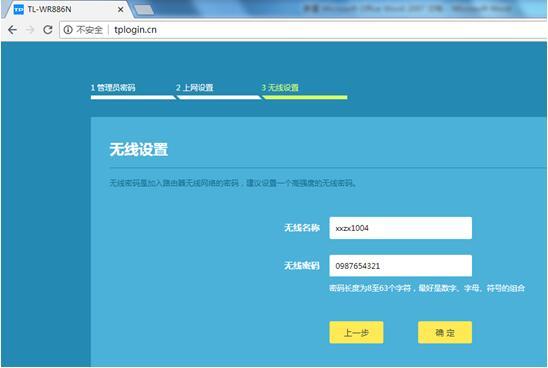Image resolution: width=548 pixels, height=368 pixels.
Task: Confirm settings with the 确定 button
Action: [445, 332]
